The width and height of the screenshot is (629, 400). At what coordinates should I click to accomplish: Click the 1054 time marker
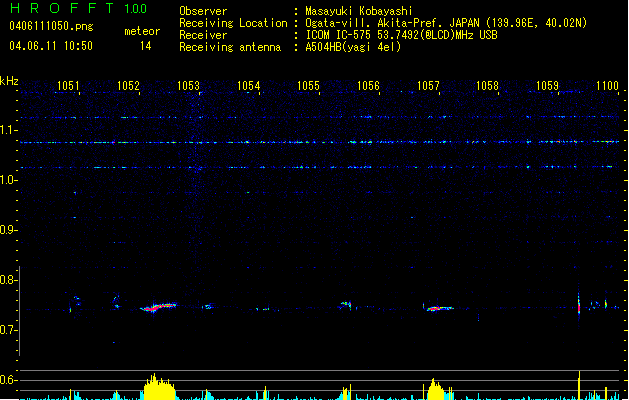248,85
